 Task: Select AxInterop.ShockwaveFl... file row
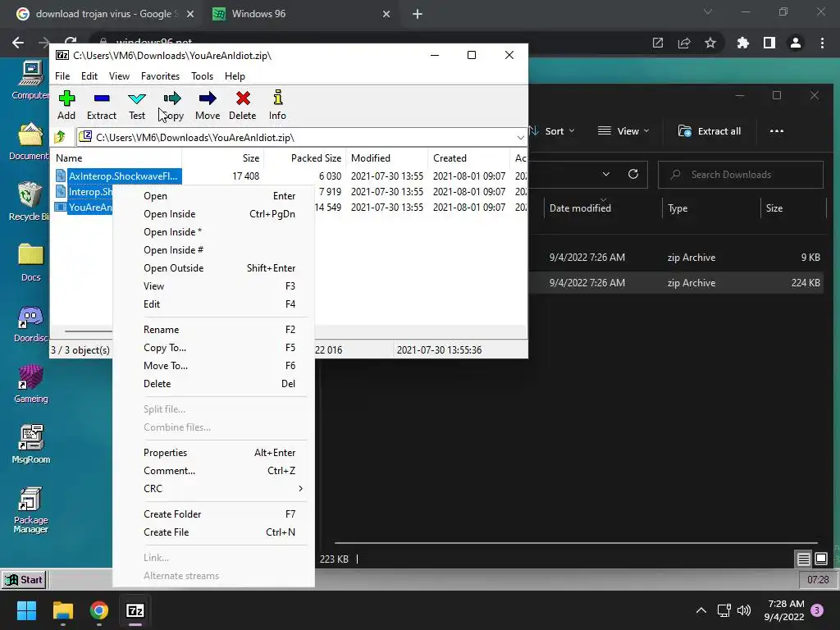point(118,176)
